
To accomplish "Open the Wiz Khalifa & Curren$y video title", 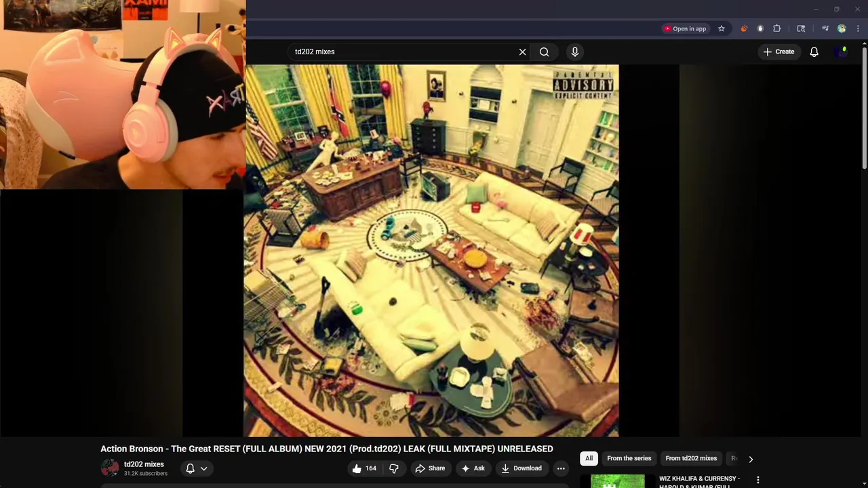I will (699, 481).
